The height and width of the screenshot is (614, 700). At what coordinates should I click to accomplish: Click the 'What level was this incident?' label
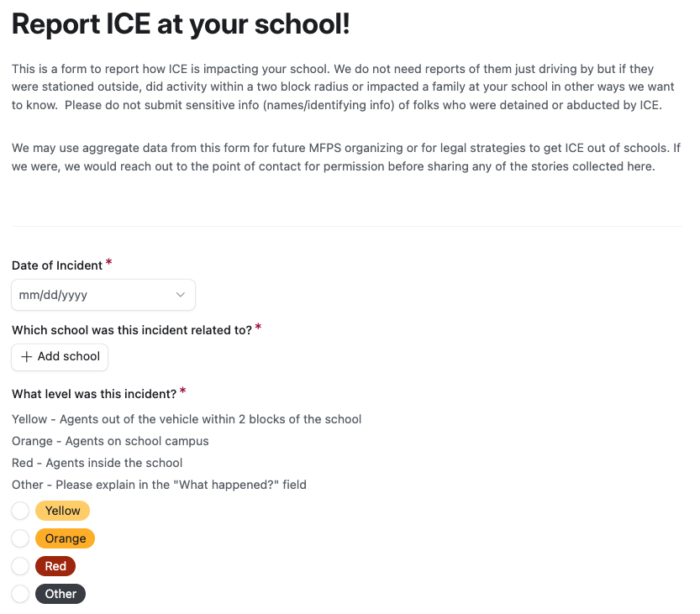tap(94, 393)
